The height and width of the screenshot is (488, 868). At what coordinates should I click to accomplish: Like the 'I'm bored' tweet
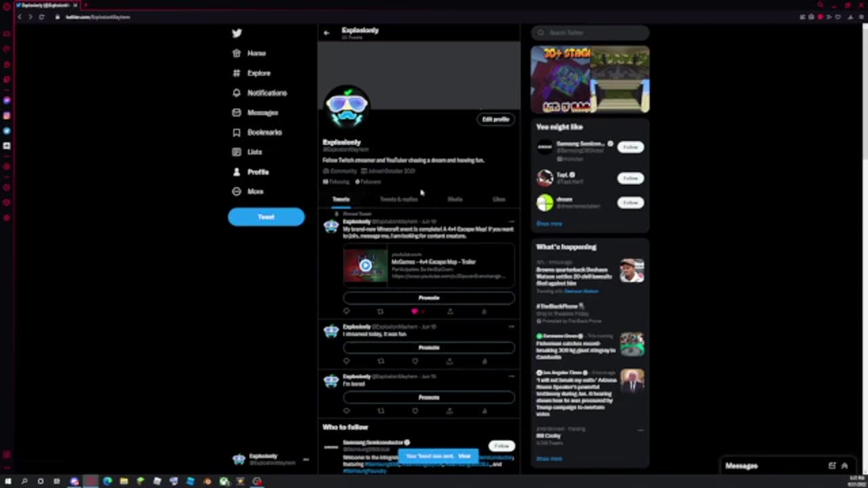415,411
